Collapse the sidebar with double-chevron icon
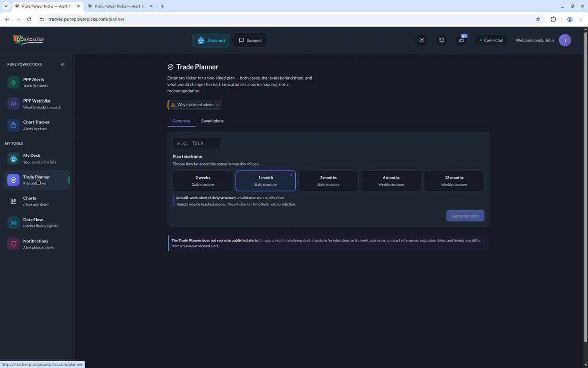Viewport: 588px width, 368px height. 63,65
